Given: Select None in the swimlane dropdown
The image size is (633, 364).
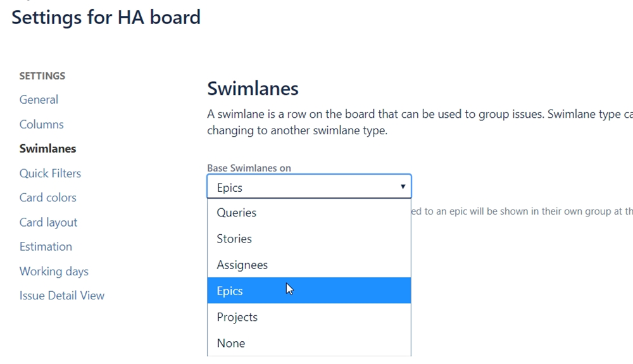Looking at the screenshot, I should tap(231, 343).
